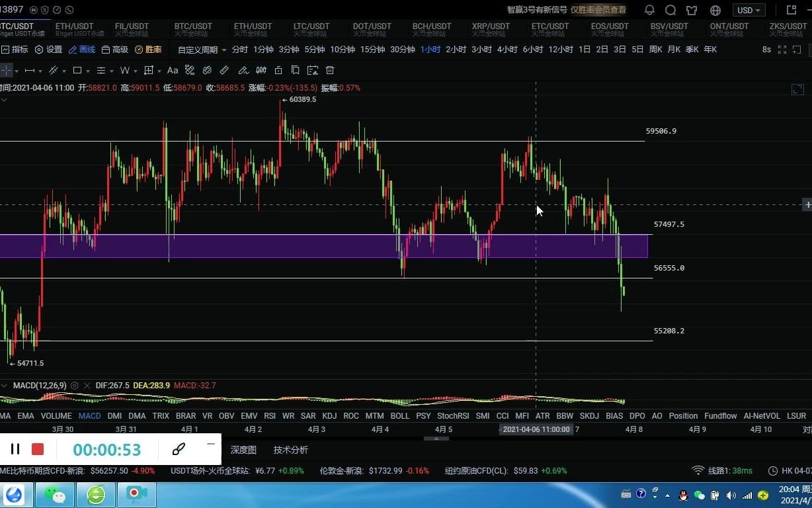Screen dimensions: 812x508
Task: Expand crosshair tool options arrow
Action: [16, 71]
